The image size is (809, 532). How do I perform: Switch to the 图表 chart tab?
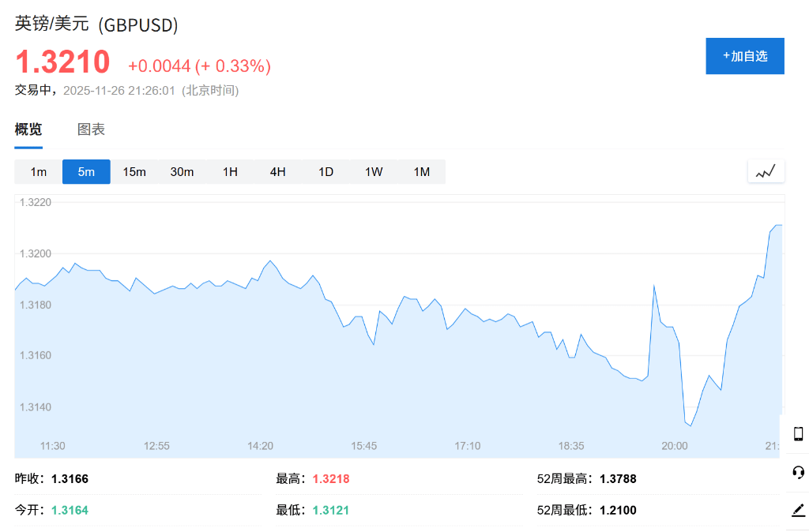click(91, 129)
